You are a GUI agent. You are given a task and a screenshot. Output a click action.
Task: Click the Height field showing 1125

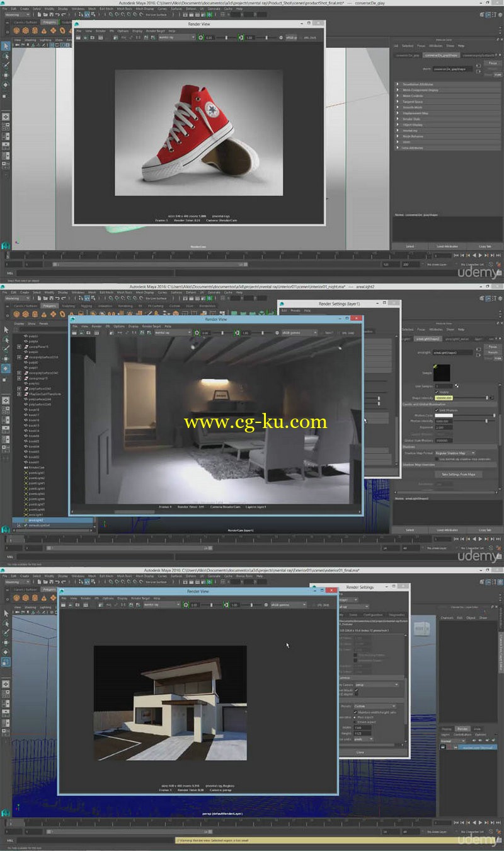(363, 733)
